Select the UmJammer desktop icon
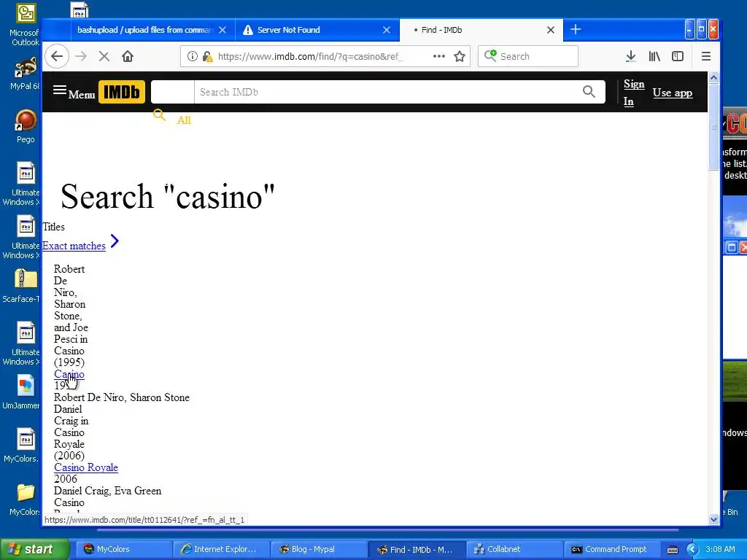 point(24,392)
